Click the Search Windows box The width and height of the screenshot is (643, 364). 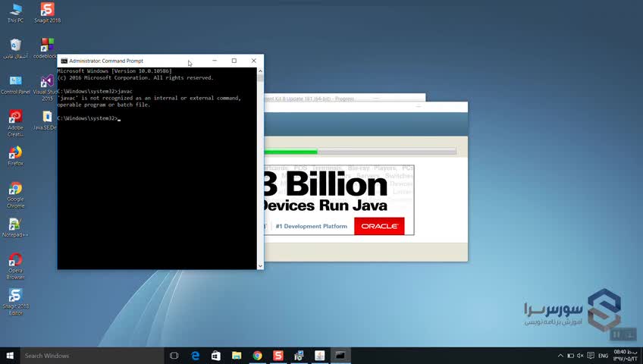[92, 356]
